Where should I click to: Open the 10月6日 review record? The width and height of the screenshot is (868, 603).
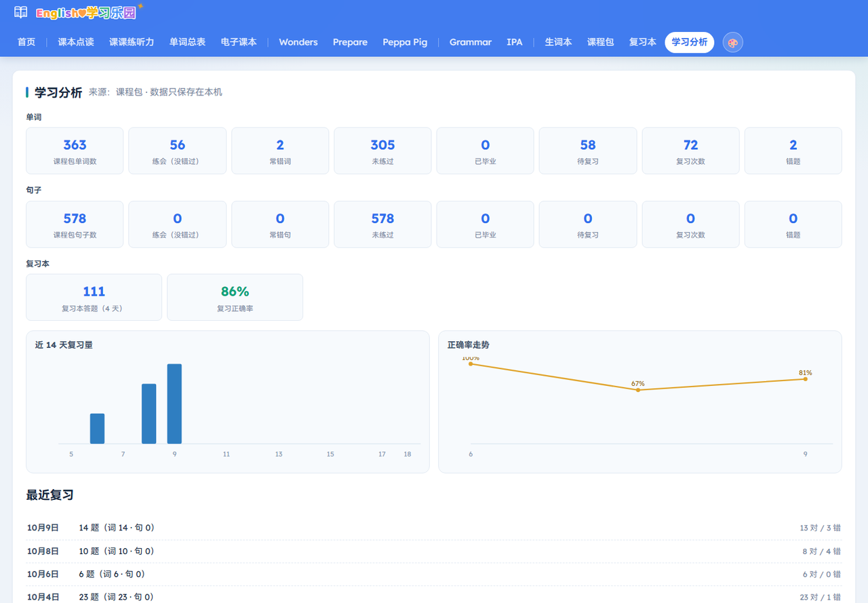coord(434,574)
